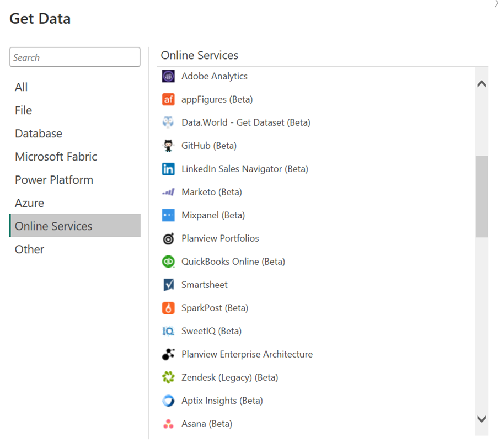Screen dimensions: 498x448
Task: Click the Asana dots icon
Action: tap(168, 424)
